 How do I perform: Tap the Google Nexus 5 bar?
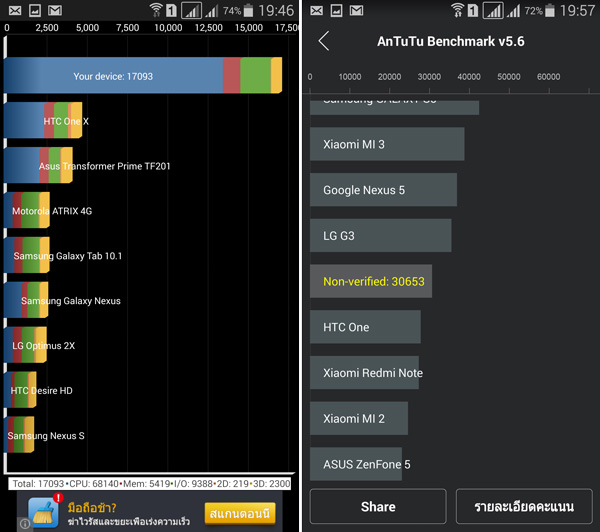383,190
